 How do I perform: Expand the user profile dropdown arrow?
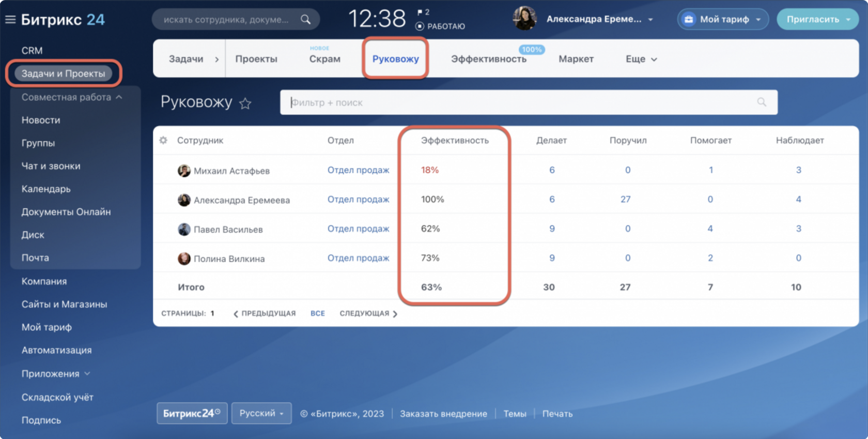pyautogui.click(x=650, y=20)
